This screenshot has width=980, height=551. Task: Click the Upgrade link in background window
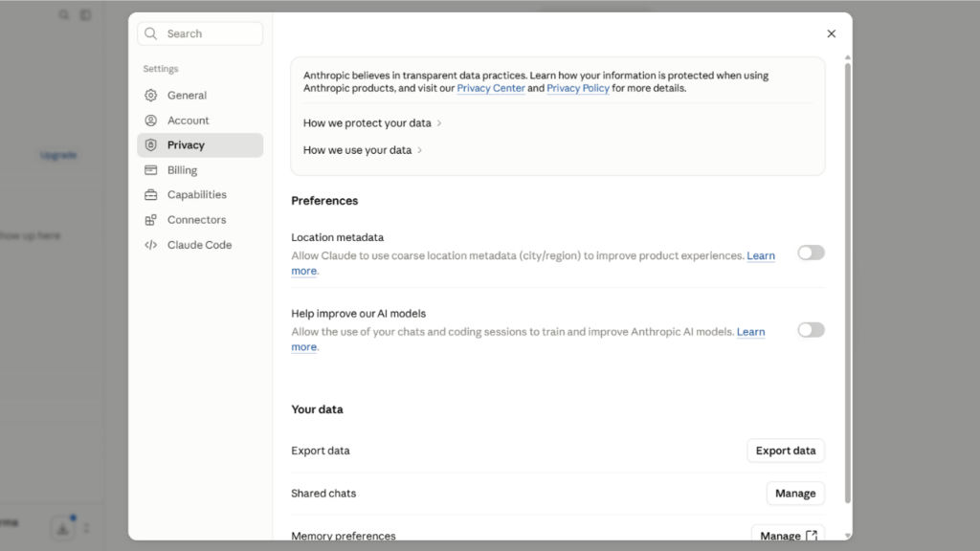coord(58,155)
